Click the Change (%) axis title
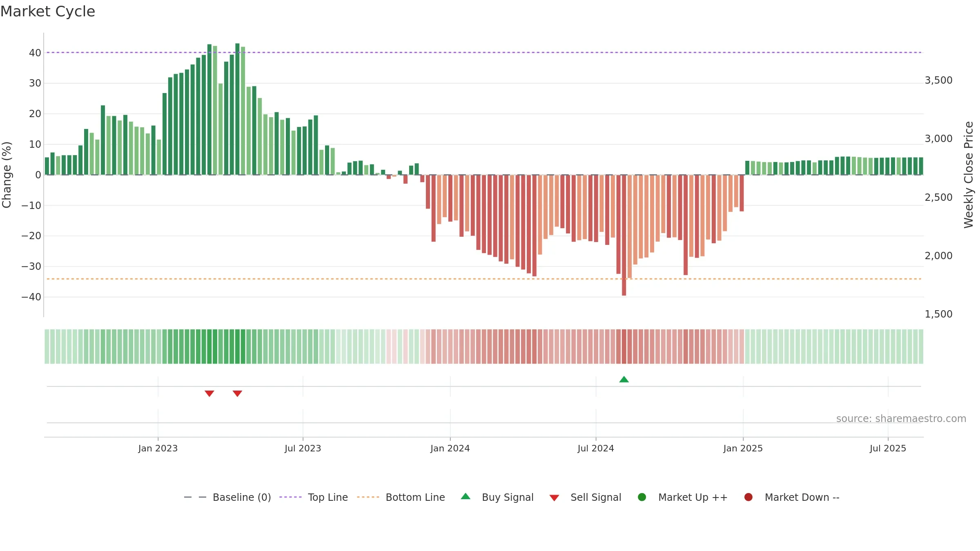980x551 pixels. click(7, 175)
